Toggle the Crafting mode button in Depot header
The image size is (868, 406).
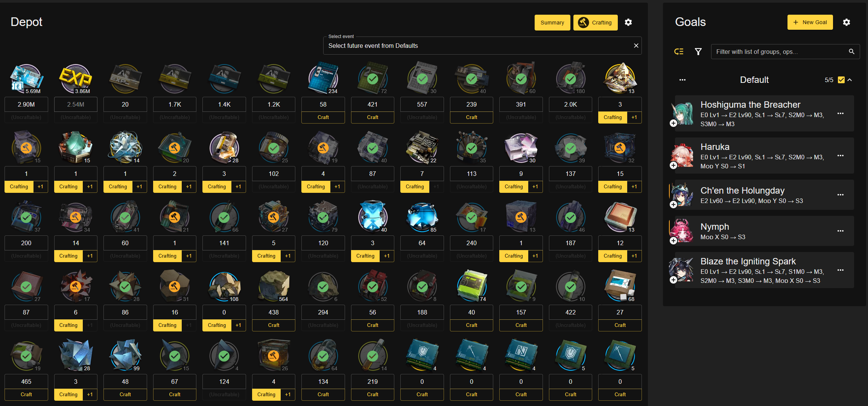click(x=595, y=23)
